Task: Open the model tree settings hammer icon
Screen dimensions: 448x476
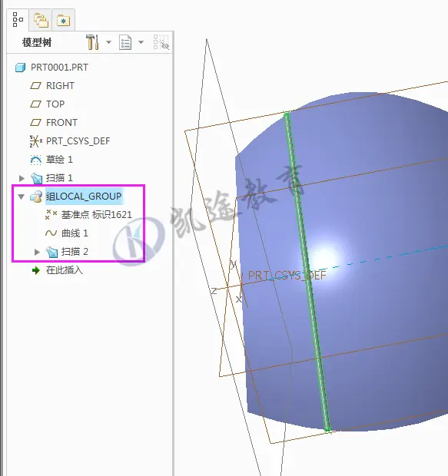Action: pyautogui.click(x=92, y=42)
